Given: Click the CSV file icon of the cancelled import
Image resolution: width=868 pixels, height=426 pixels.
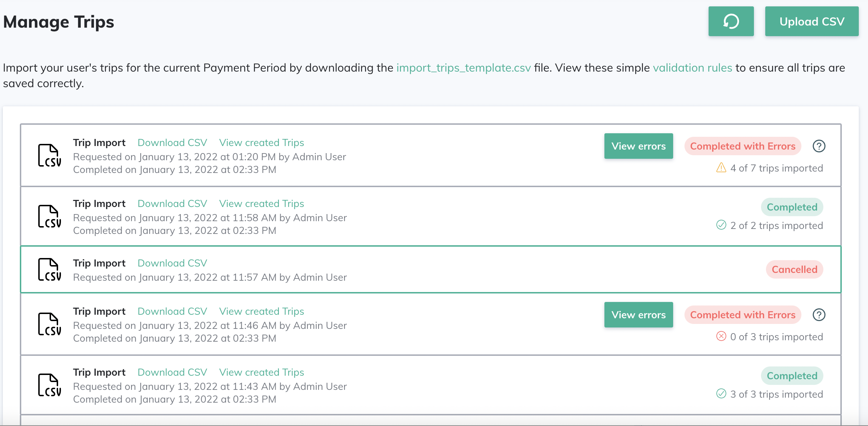Looking at the screenshot, I should point(50,269).
